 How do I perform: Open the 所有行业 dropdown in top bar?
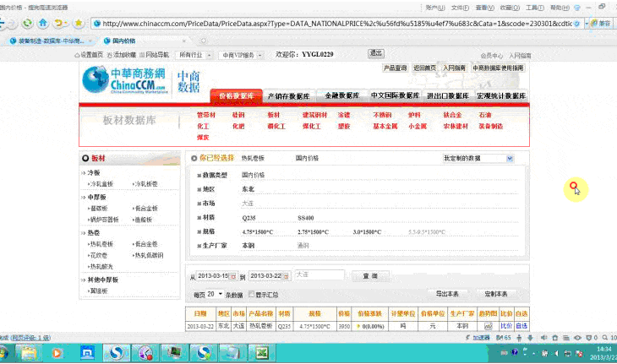[194, 54]
